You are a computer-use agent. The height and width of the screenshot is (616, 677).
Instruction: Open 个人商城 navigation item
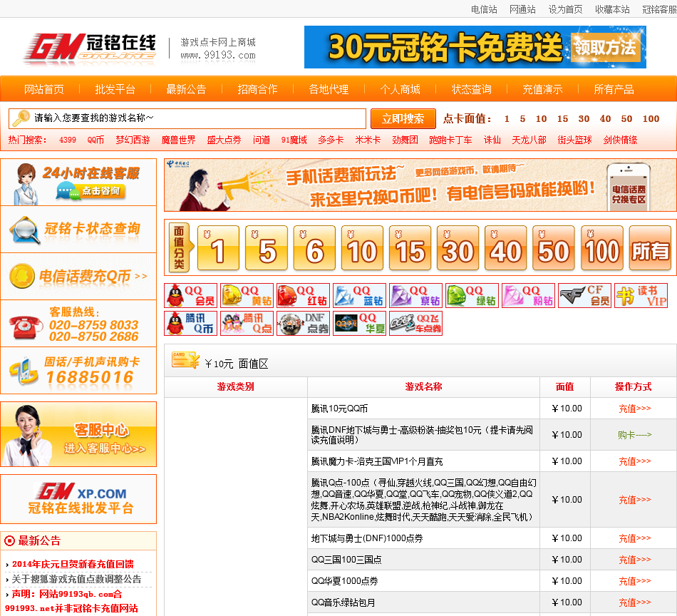(400, 89)
